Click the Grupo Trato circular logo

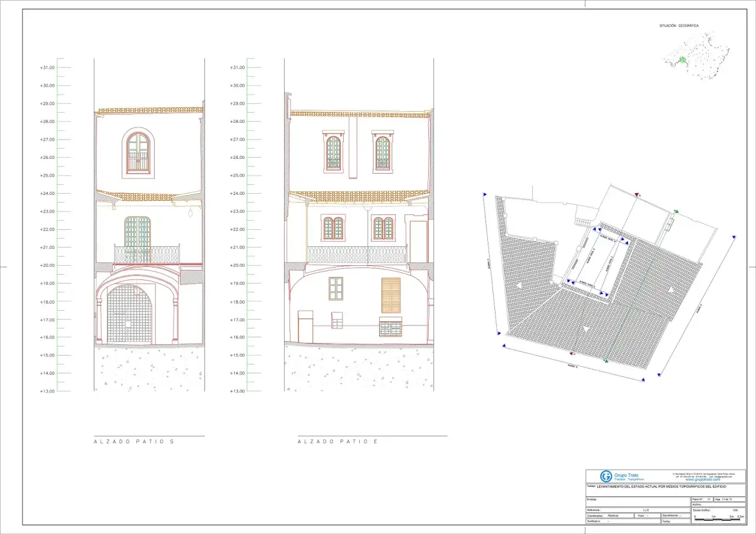pos(606,476)
